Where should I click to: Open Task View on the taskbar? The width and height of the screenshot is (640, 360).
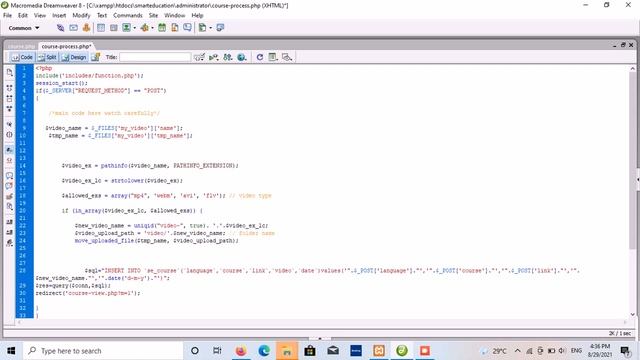pos(217,351)
